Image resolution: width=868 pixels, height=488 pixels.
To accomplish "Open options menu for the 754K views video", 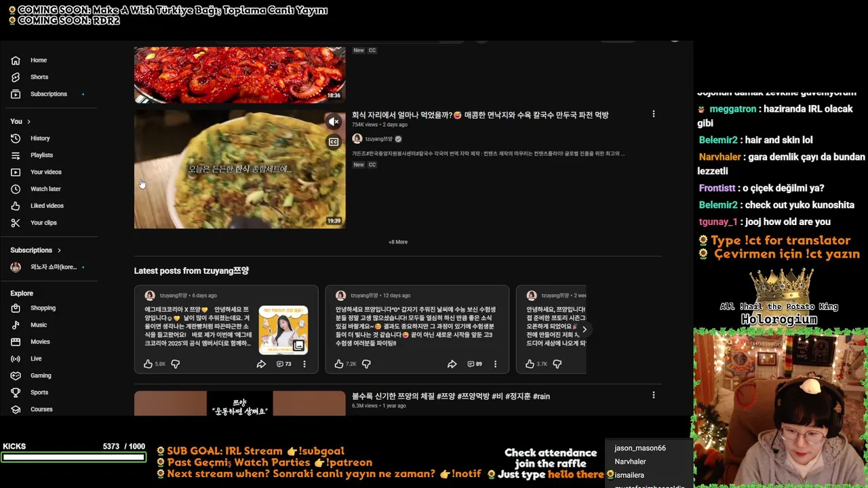I will click(x=654, y=114).
